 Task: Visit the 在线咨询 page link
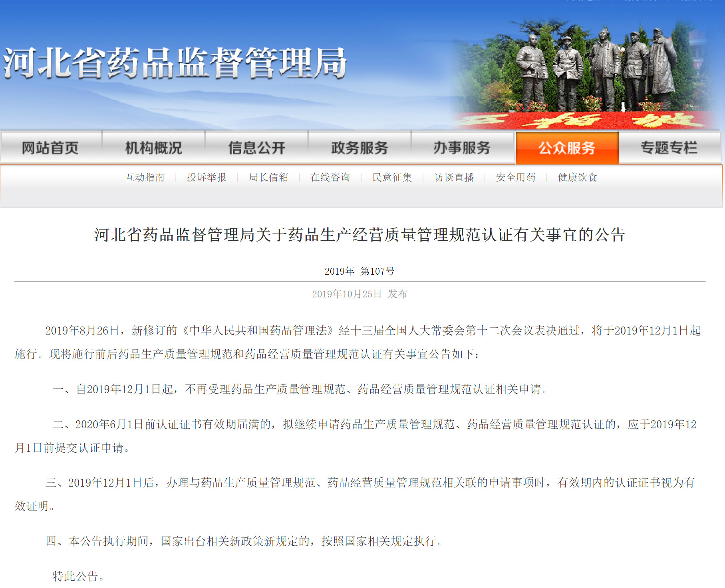(x=330, y=177)
